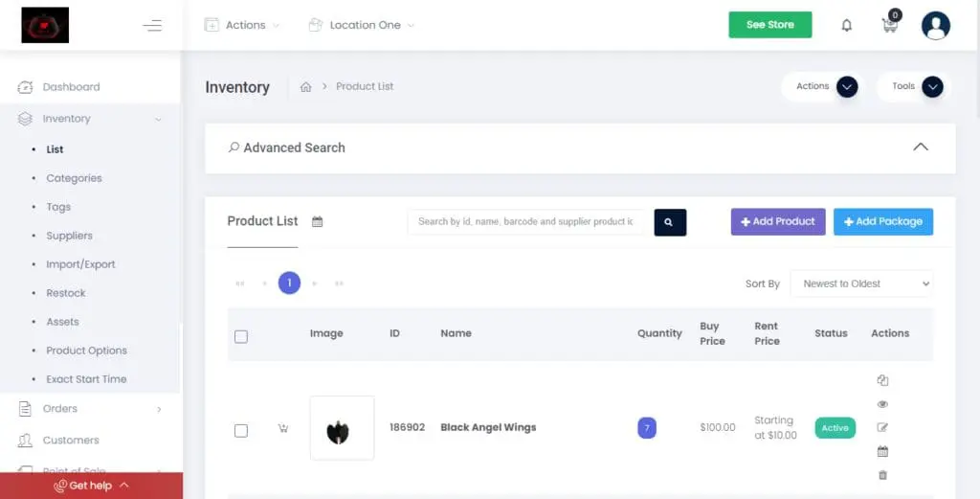Open page Actions round dropdown button

pos(847,87)
